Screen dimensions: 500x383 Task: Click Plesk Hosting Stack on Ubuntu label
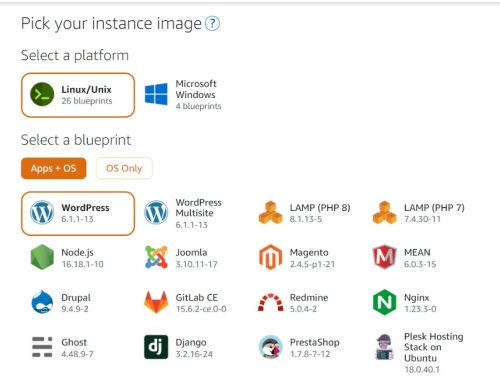pos(434,347)
